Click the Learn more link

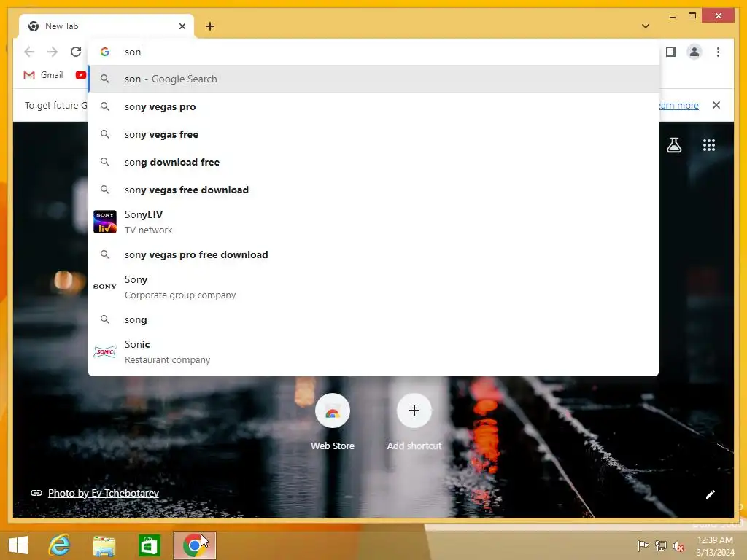679,105
